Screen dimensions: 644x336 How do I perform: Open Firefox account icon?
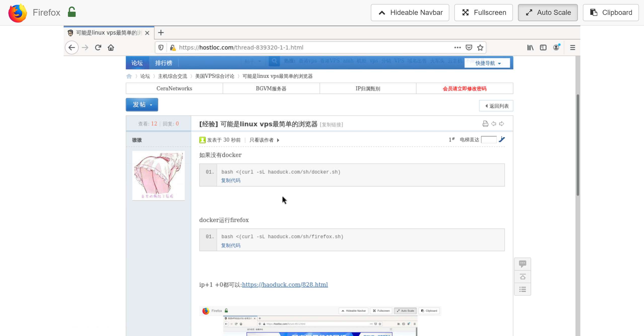pos(556,47)
